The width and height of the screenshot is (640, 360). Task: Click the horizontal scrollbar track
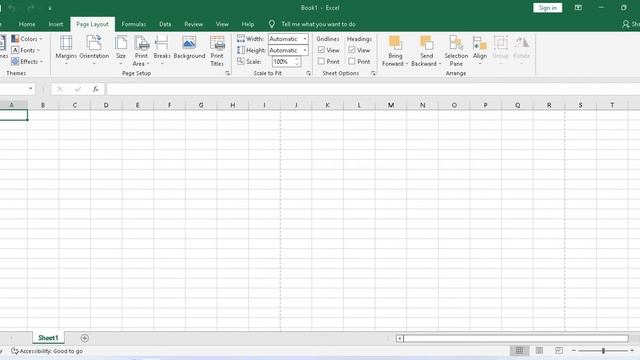[516, 338]
